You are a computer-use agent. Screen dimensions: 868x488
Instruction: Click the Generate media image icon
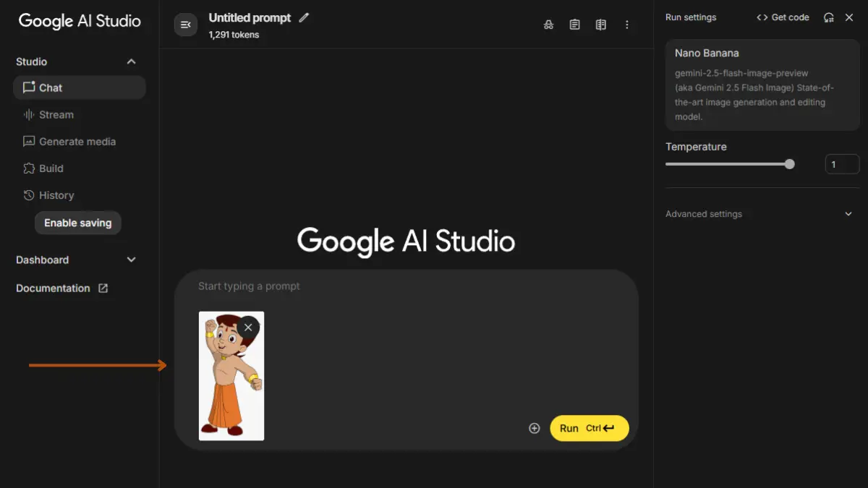point(29,142)
